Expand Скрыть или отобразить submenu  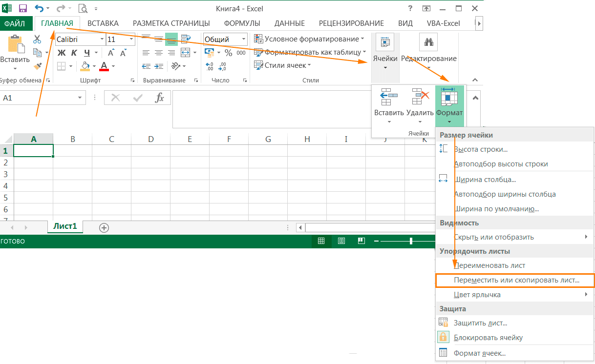tap(515, 237)
